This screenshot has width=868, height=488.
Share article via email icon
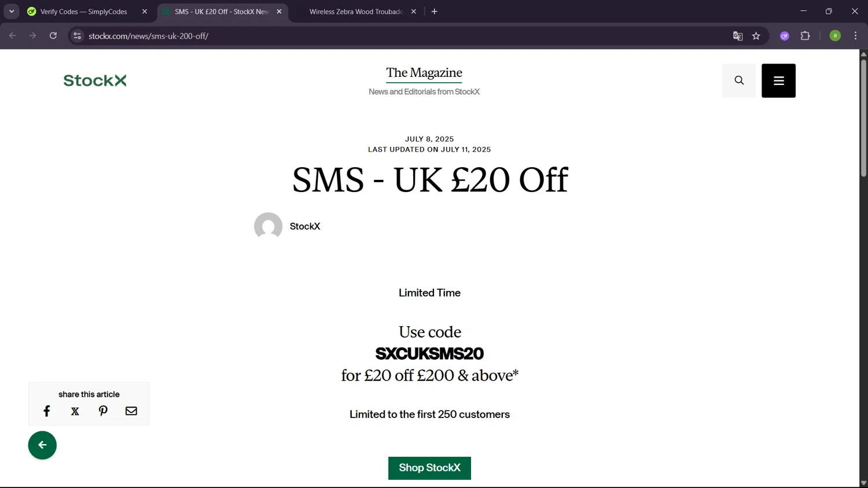coord(131,411)
